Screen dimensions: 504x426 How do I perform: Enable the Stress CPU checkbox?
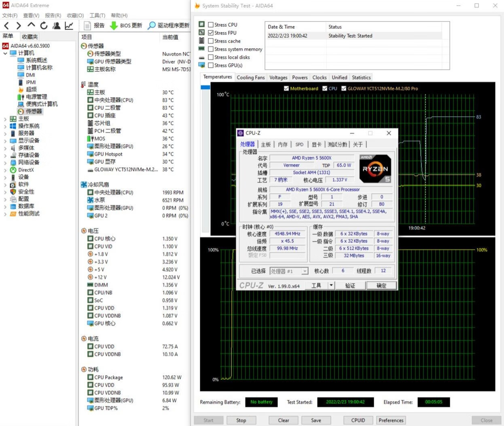pyautogui.click(x=211, y=25)
